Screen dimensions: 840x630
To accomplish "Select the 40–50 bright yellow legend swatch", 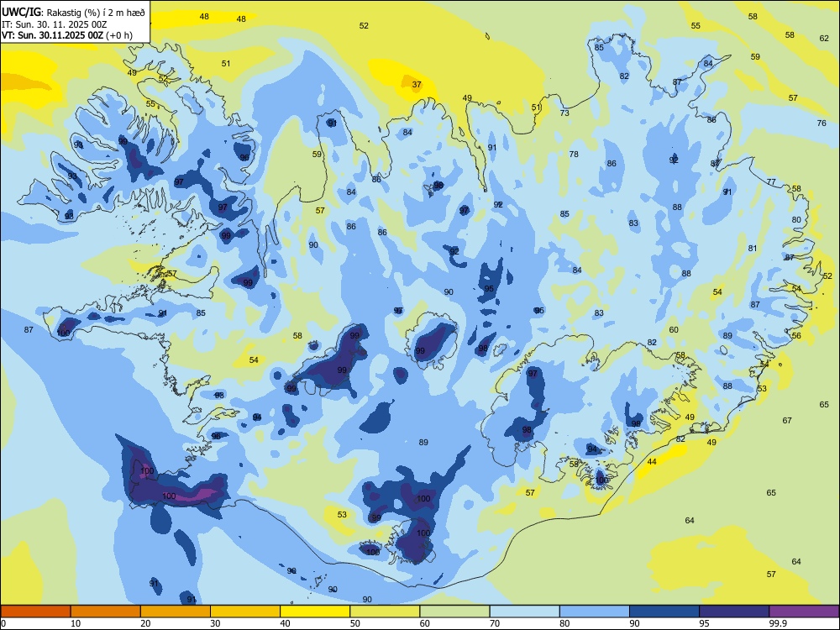I will [x=315, y=612].
